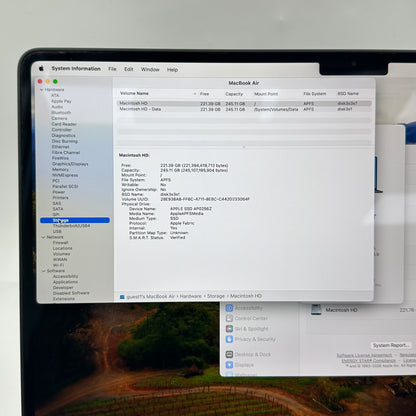This screenshot has height=416, width=416.
Task: Open the Apple menu
Action: point(41,68)
